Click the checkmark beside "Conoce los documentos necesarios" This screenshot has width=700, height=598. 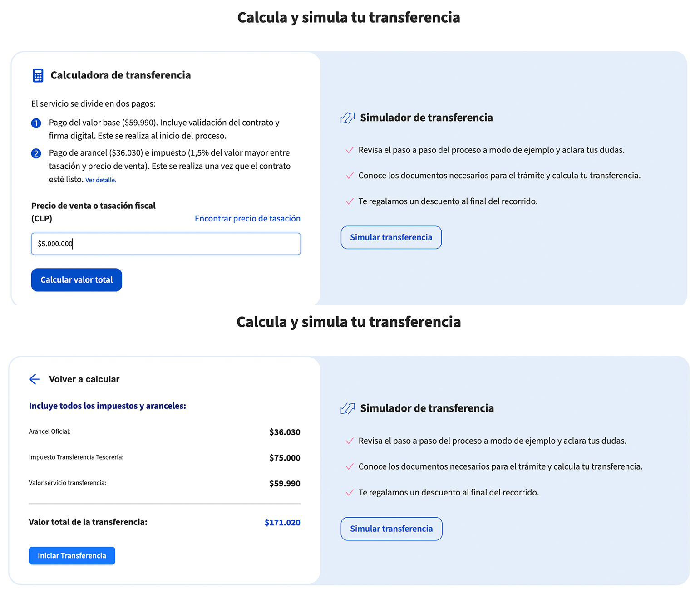pos(350,175)
